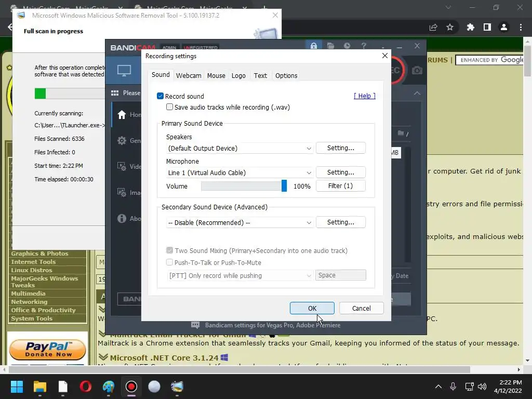The height and width of the screenshot is (399, 532).
Task: Enable Save audio tracks while recording (.wav)
Action: click(x=170, y=107)
